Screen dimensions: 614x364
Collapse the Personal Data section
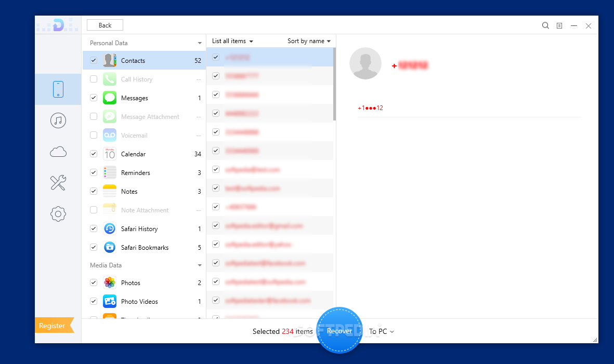200,43
